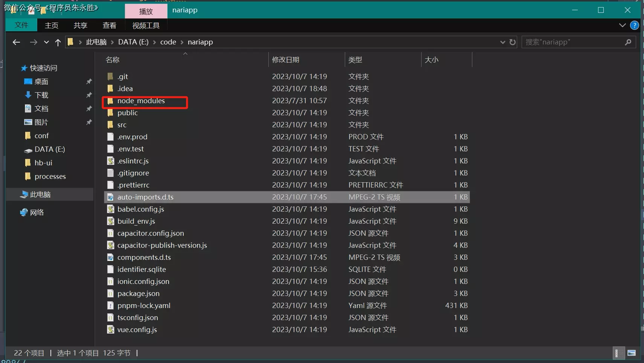Select the node_modules folder icon
Image resolution: width=644 pixels, height=363 pixels.
click(x=110, y=101)
